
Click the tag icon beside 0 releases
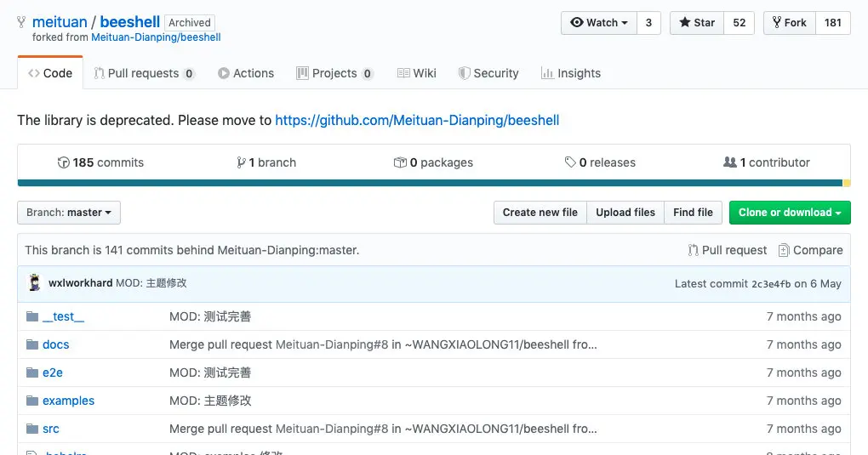[570, 162]
